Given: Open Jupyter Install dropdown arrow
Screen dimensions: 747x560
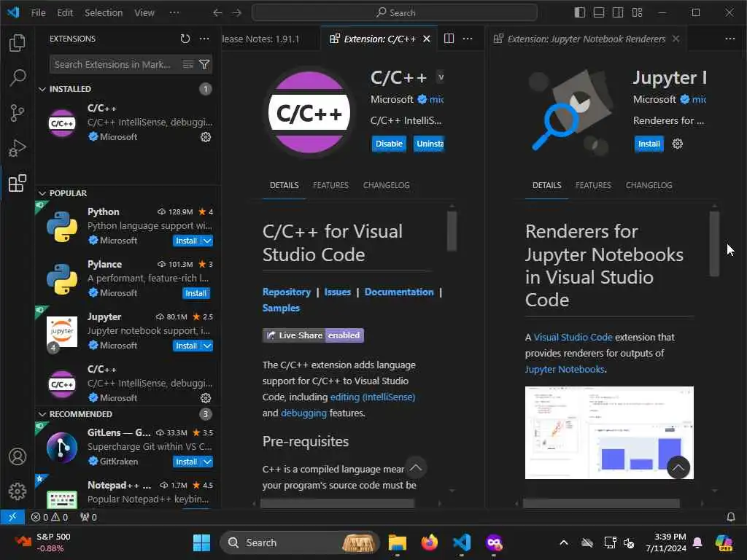Looking at the screenshot, I should 207,346.
